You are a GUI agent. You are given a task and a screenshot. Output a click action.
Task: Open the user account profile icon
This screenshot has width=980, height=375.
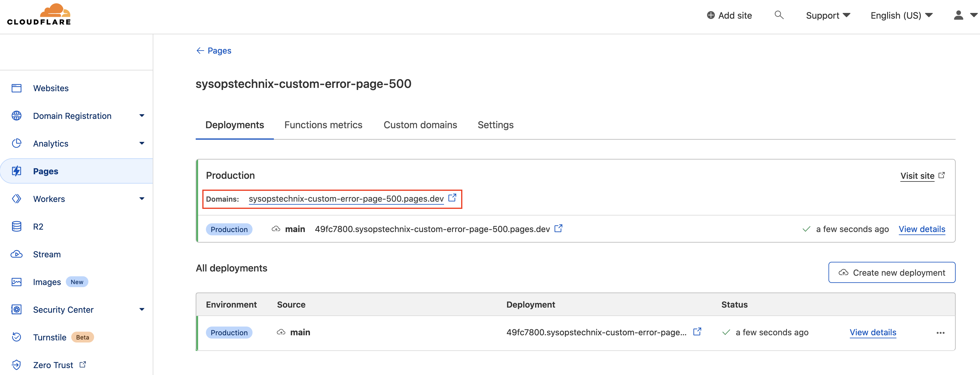click(958, 15)
